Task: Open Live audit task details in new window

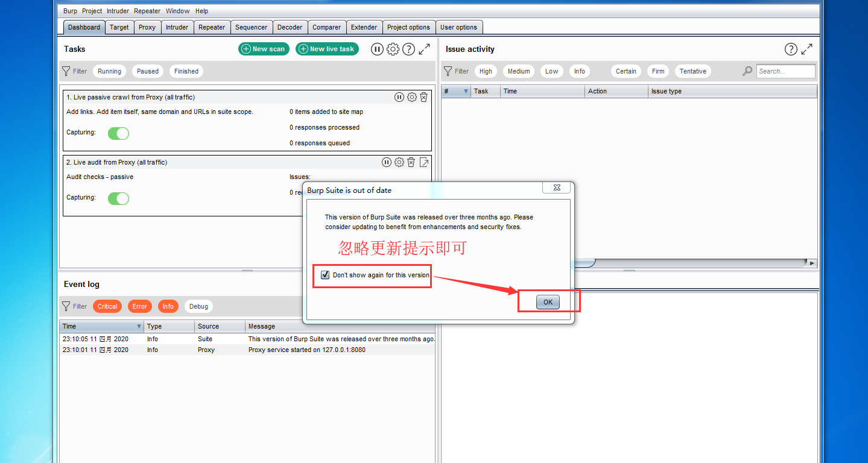Action: click(x=424, y=162)
